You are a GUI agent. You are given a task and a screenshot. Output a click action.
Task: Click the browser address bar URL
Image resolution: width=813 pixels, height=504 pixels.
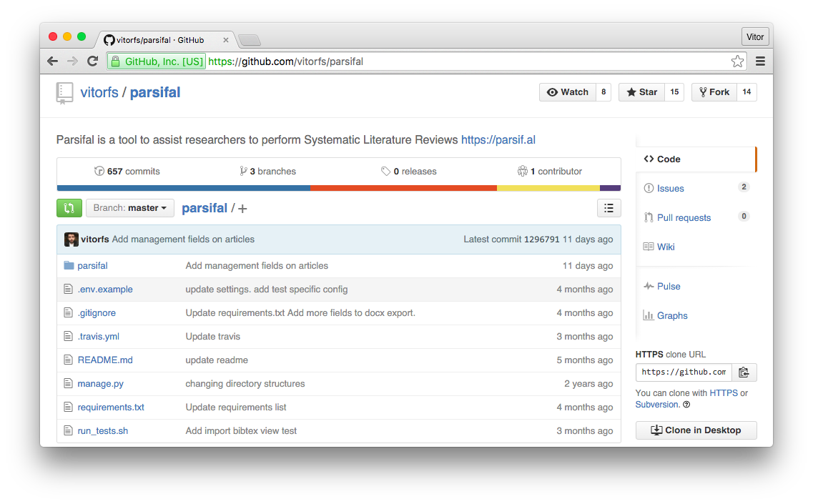[x=286, y=61]
